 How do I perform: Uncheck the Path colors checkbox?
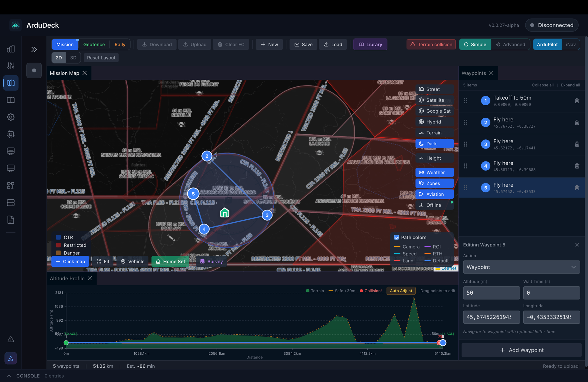tap(396, 237)
